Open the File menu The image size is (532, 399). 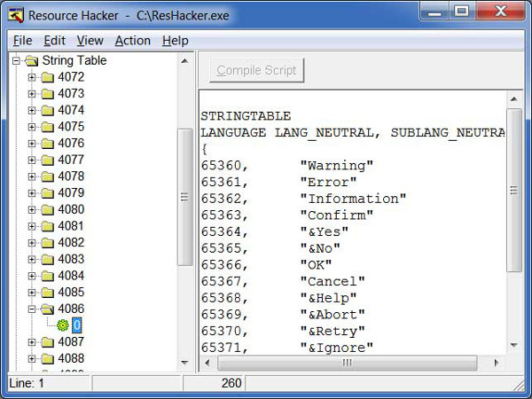[x=22, y=41]
